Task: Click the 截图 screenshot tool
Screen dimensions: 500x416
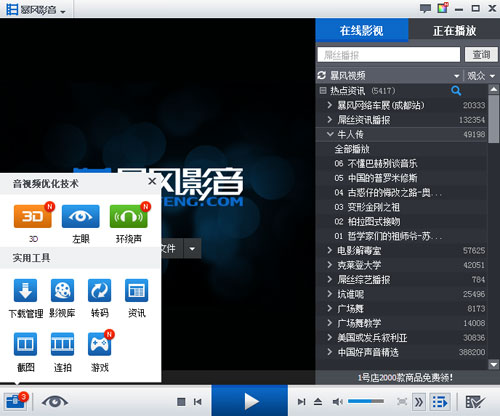Action: point(25,344)
